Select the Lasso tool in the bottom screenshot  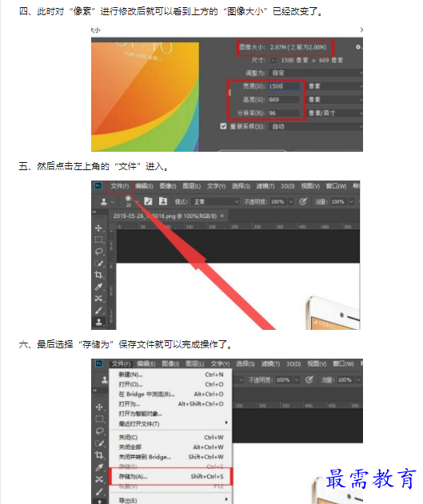coord(99,431)
